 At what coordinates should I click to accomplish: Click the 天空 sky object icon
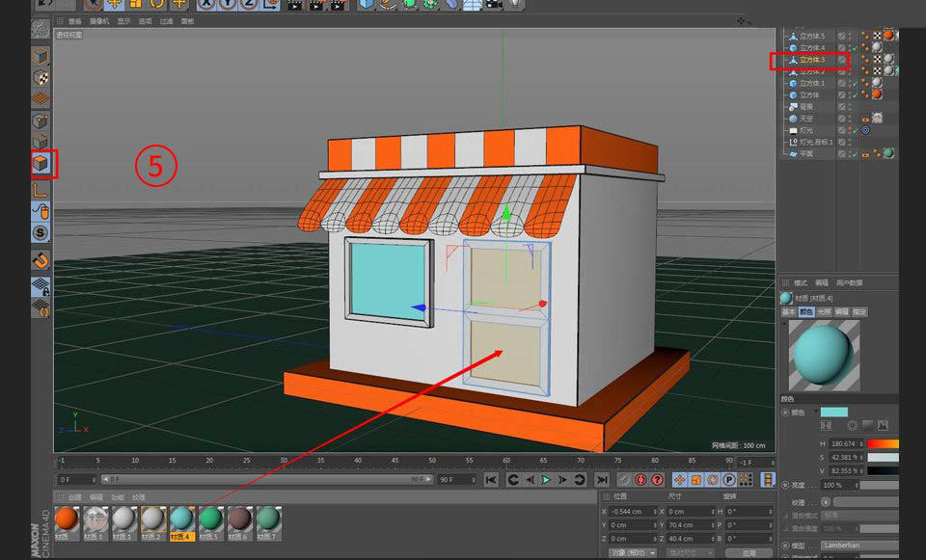793,118
